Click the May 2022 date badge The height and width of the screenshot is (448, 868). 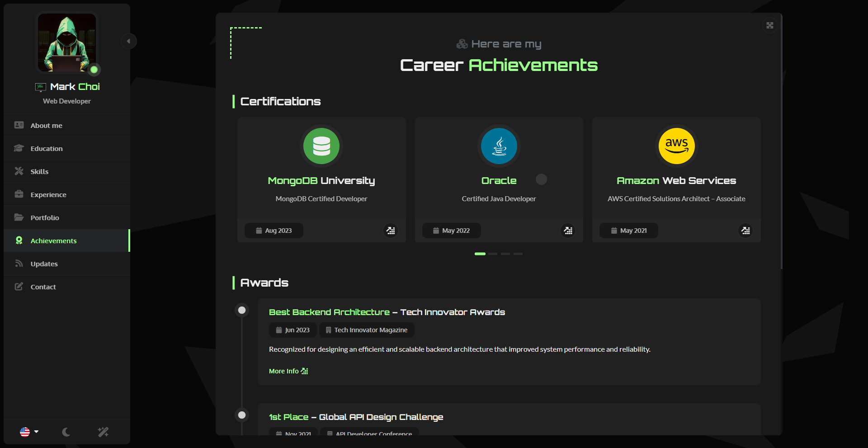point(452,231)
